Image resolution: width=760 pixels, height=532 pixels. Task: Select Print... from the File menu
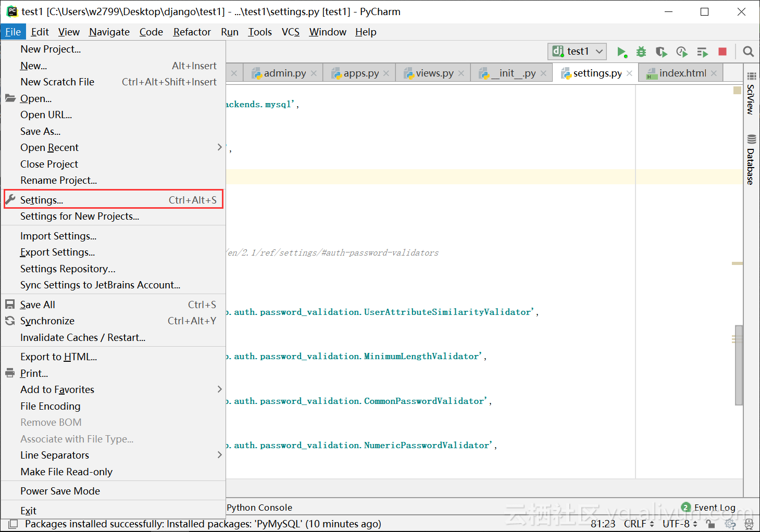pyautogui.click(x=114, y=373)
